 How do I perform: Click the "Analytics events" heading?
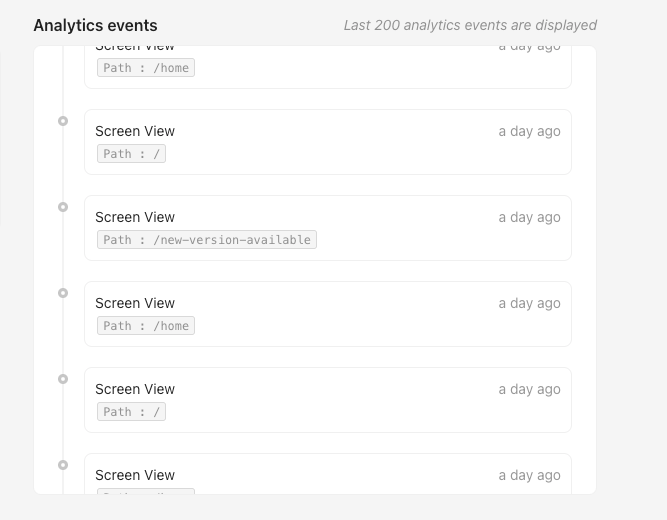[x=95, y=25]
